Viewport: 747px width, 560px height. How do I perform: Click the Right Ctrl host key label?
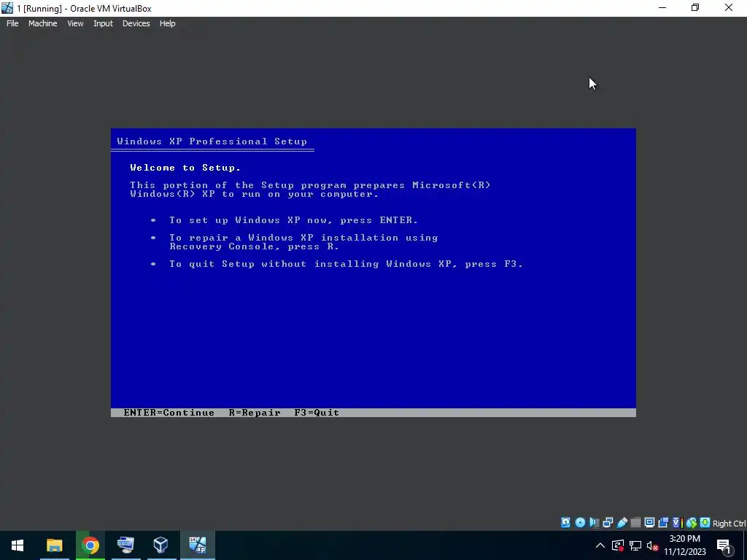[729, 524]
